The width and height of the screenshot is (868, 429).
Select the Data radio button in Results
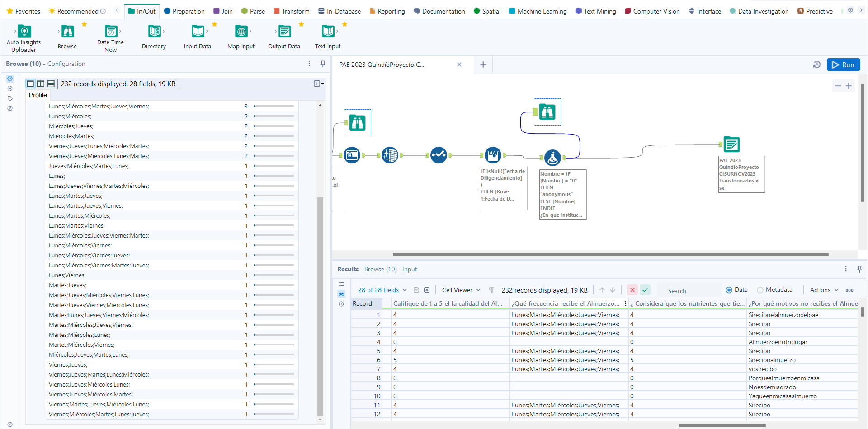pyautogui.click(x=729, y=289)
